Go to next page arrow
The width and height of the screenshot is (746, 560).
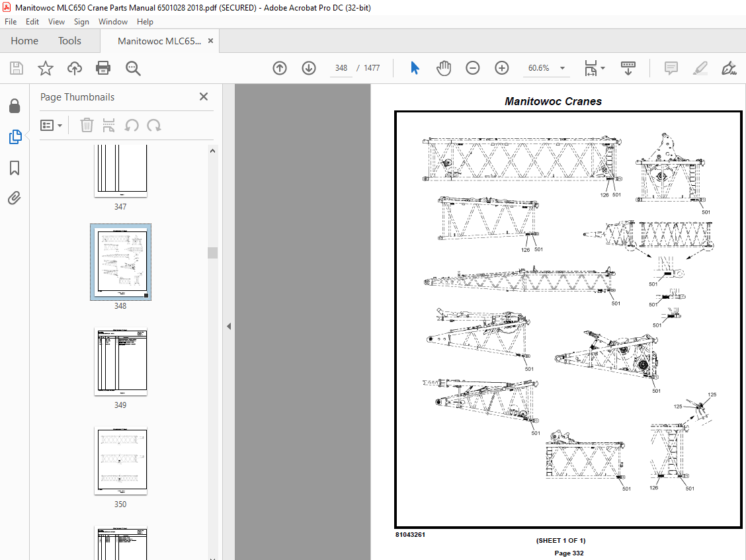309,68
